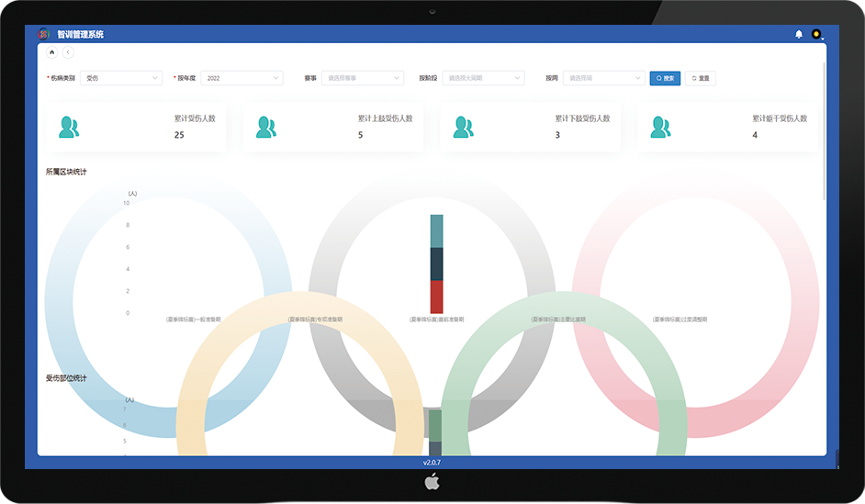The image size is (865, 504).
Task: Click the 所属区块统计 section heading
Action: pyautogui.click(x=66, y=172)
